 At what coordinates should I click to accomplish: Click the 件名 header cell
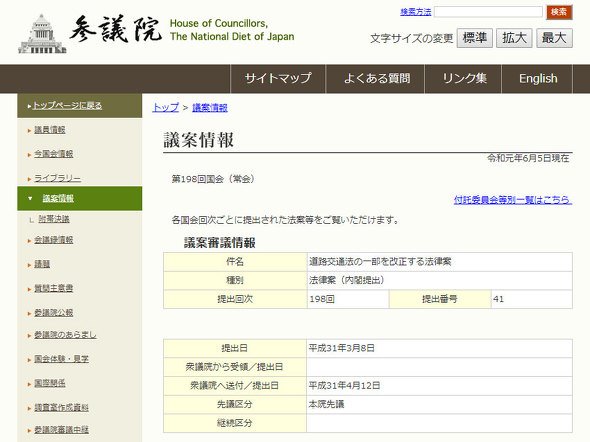(x=235, y=261)
